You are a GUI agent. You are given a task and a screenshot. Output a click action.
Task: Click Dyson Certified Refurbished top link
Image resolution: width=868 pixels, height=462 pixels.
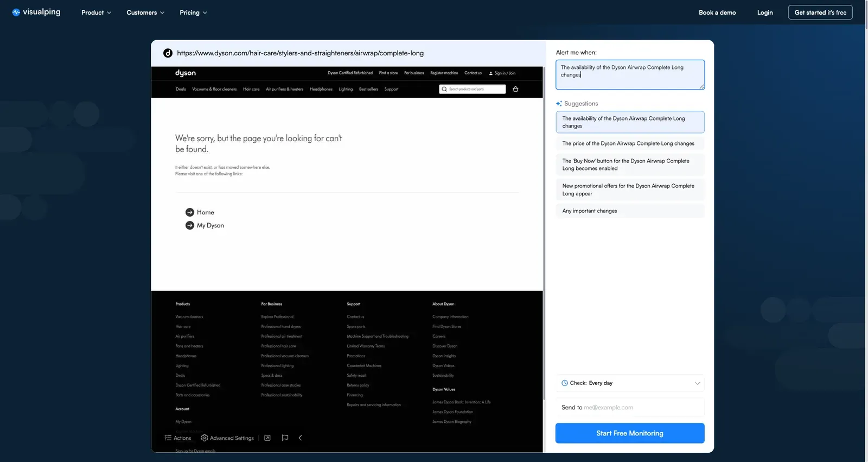[x=350, y=73]
